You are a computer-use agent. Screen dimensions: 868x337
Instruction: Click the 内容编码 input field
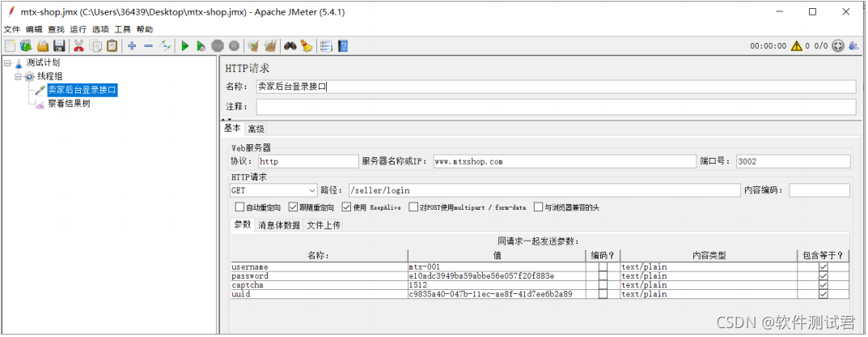tap(819, 190)
